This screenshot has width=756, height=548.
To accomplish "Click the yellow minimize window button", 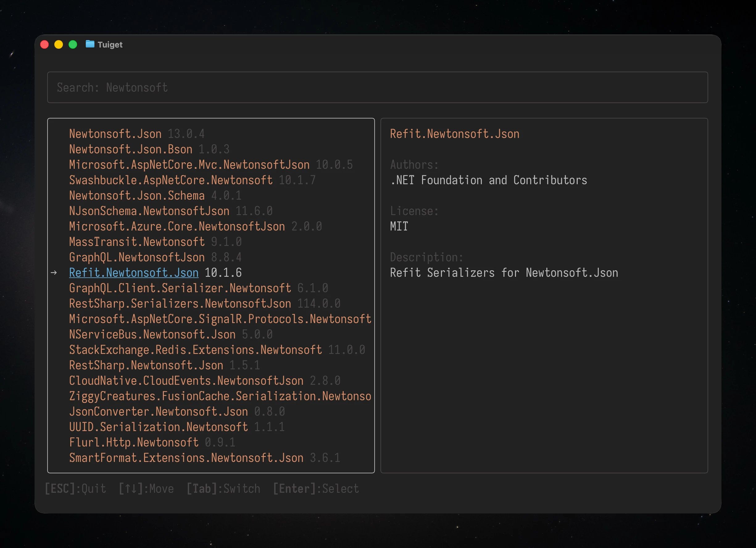I will coord(59,44).
